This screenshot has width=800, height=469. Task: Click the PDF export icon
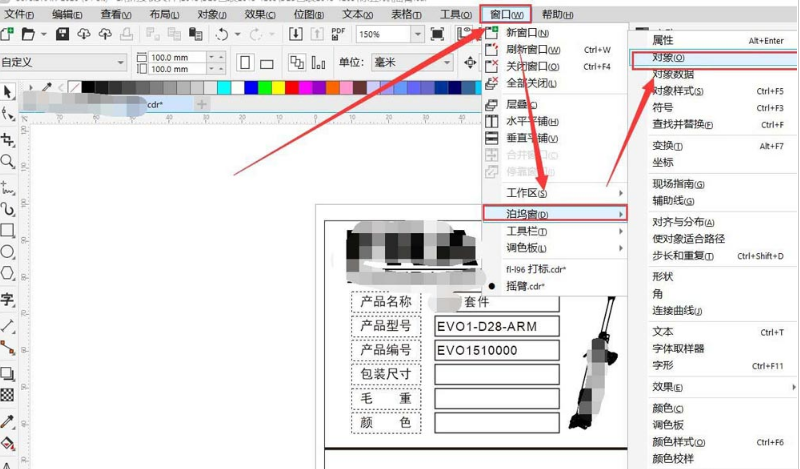tap(338, 34)
